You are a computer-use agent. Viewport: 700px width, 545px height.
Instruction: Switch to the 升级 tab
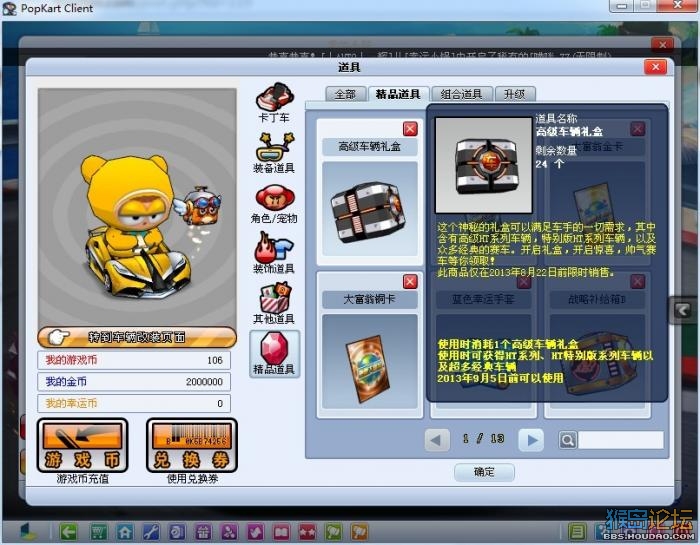pos(515,94)
